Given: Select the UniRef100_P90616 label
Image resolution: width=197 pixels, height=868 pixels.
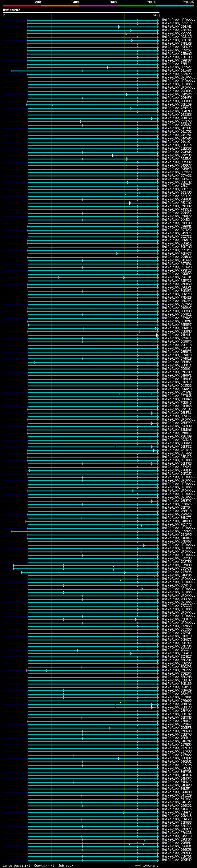Looking at the screenshot, I should [177, 515].
